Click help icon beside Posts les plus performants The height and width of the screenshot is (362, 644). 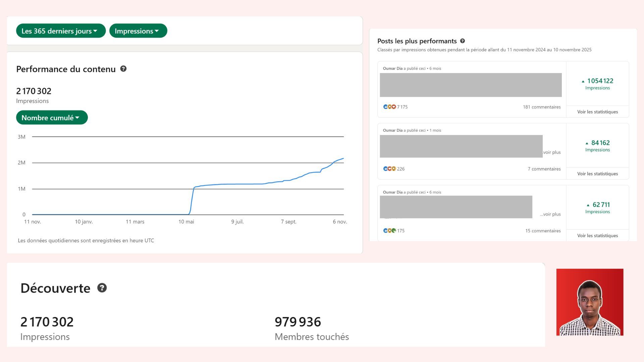click(463, 41)
